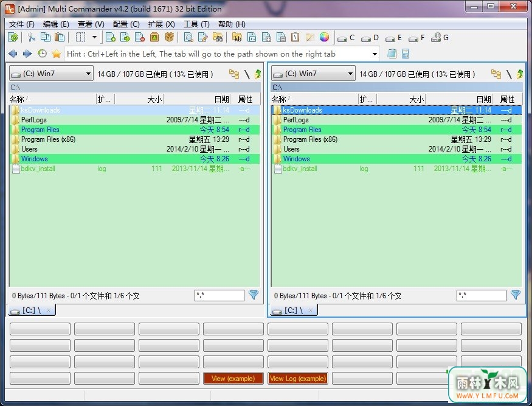Viewport: 532px width, 406px height.
Task: Click the Paste clipboard icon
Action: [60, 37]
